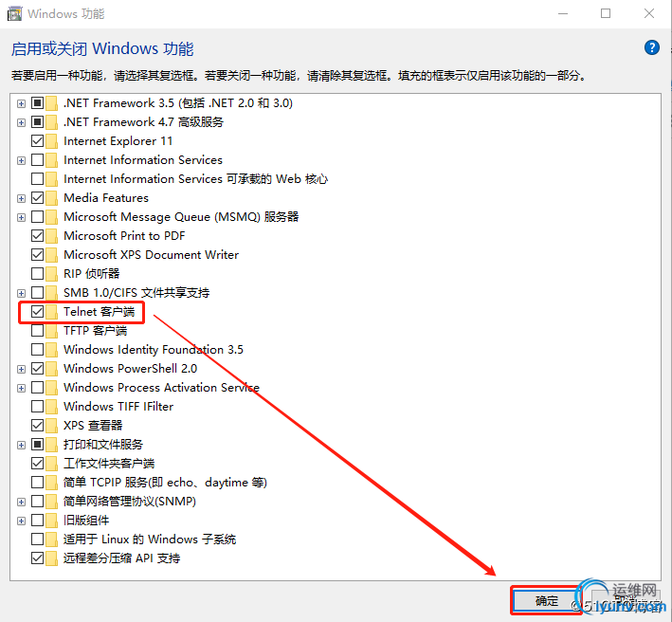Viewport: 672px width, 622px height.
Task: Expand .NET Framework 3.5 tree node
Action: [x=21, y=103]
